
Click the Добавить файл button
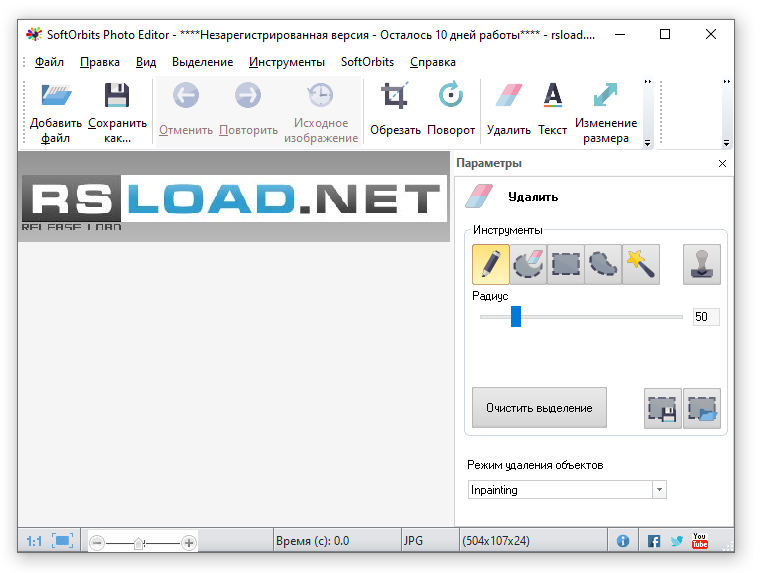point(56,112)
